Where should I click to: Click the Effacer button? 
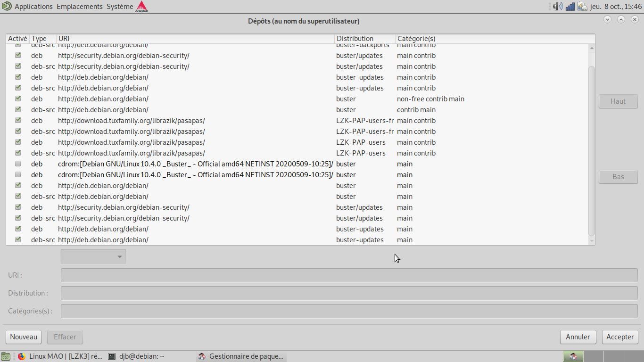pyautogui.click(x=65, y=337)
